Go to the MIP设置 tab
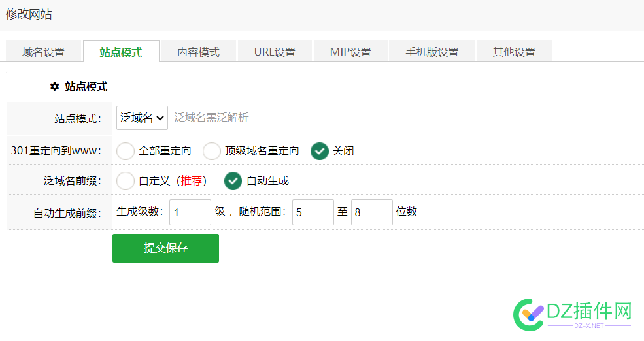Screen dimensions: 644x341 (x=350, y=52)
